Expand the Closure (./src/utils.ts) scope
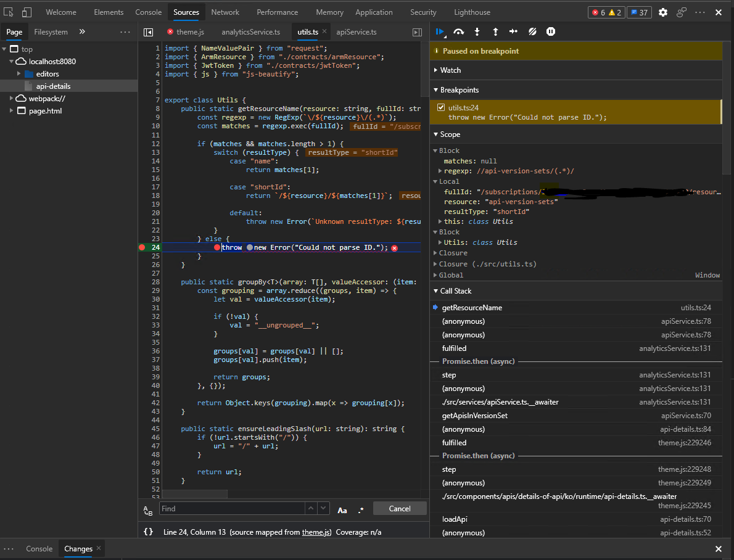This screenshot has width=734, height=560. point(435,264)
